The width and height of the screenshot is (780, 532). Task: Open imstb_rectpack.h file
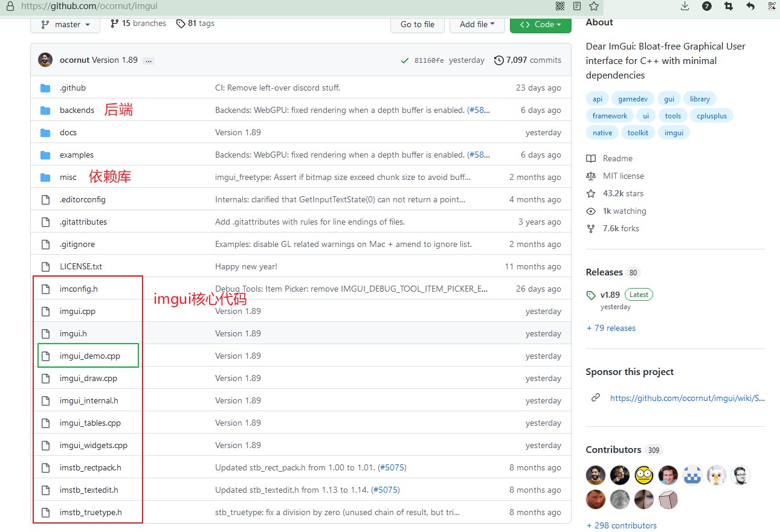point(91,467)
